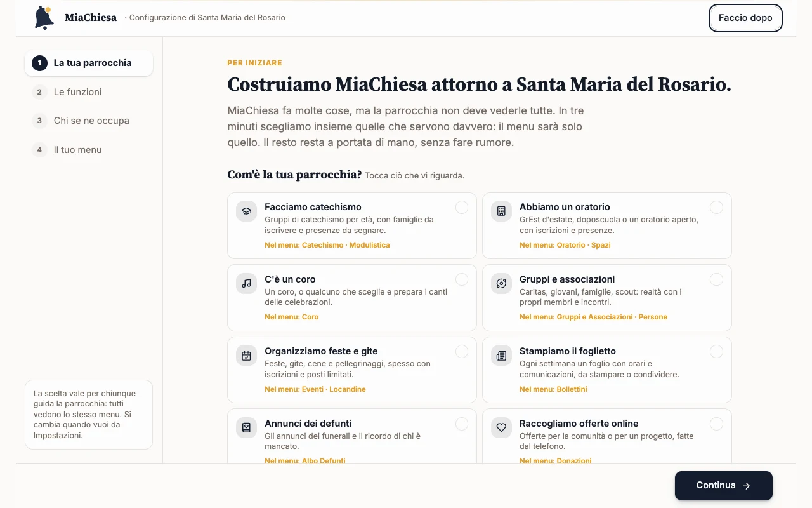The width and height of the screenshot is (812, 508).
Task: Open step 1 La tua parrocchia
Action: pyautogui.click(x=89, y=63)
